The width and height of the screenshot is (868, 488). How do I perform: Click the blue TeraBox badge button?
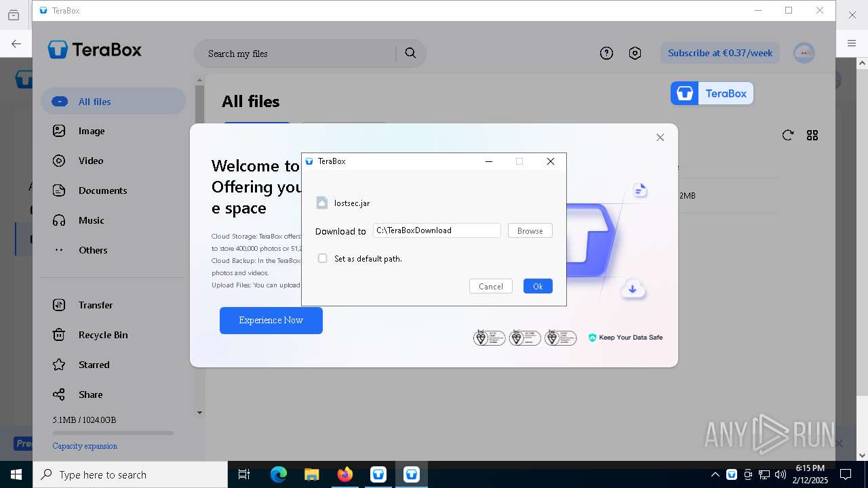point(712,94)
